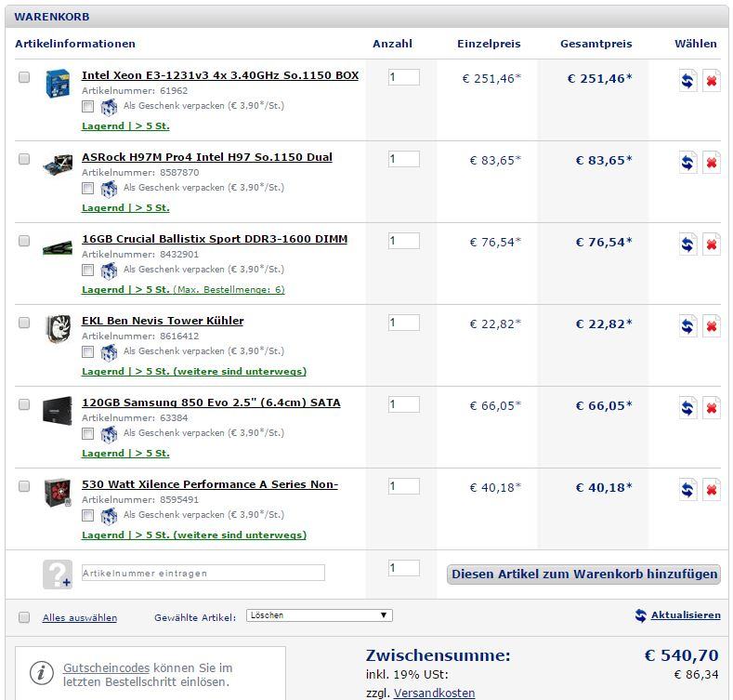Click the Gutscheincodes info icon
733x700 pixels.
click(x=41, y=673)
